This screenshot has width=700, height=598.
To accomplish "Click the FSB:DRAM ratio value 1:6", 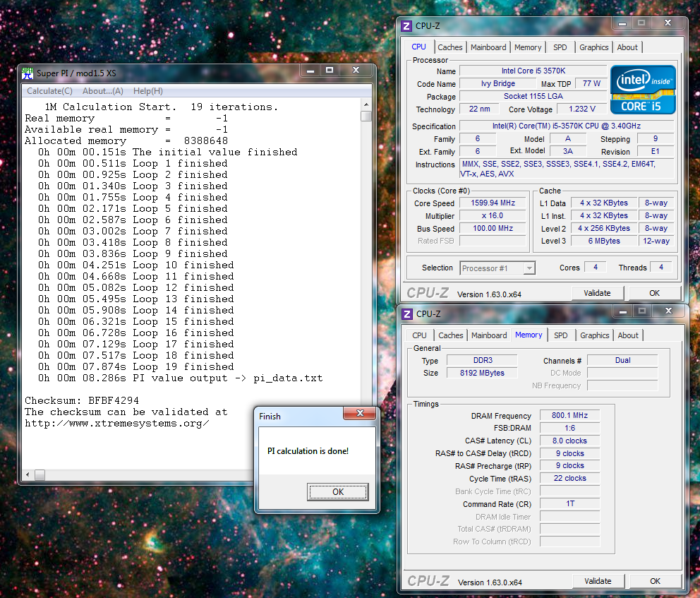I will point(569,428).
